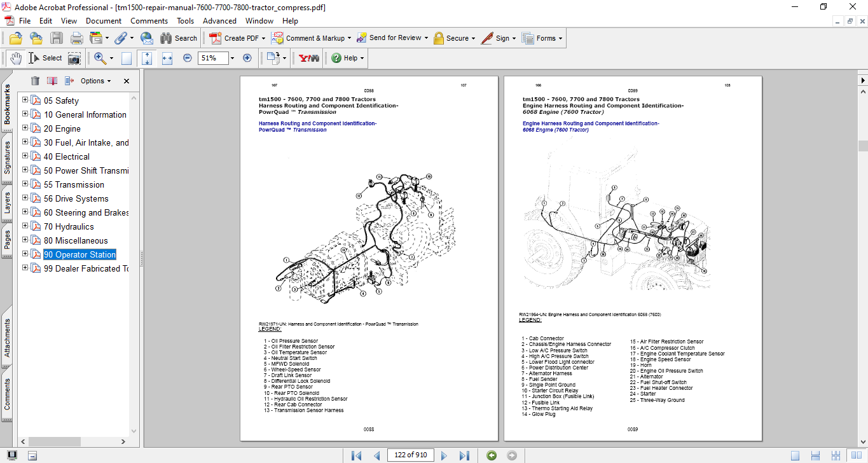Toggle Fit Page view mode
Screen dimensions: 868x463
point(147,58)
